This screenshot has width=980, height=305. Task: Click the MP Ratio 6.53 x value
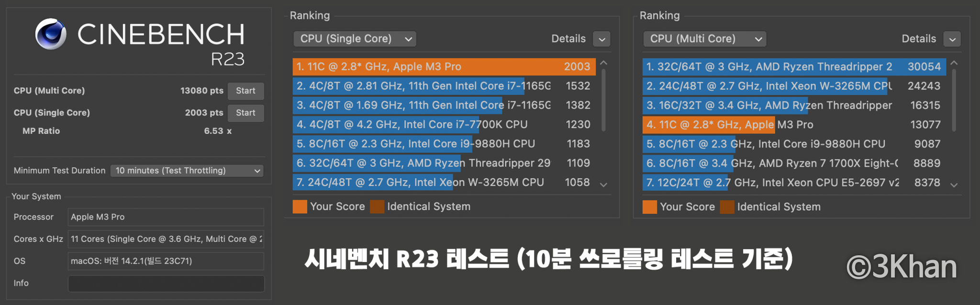[x=218, y=131]
